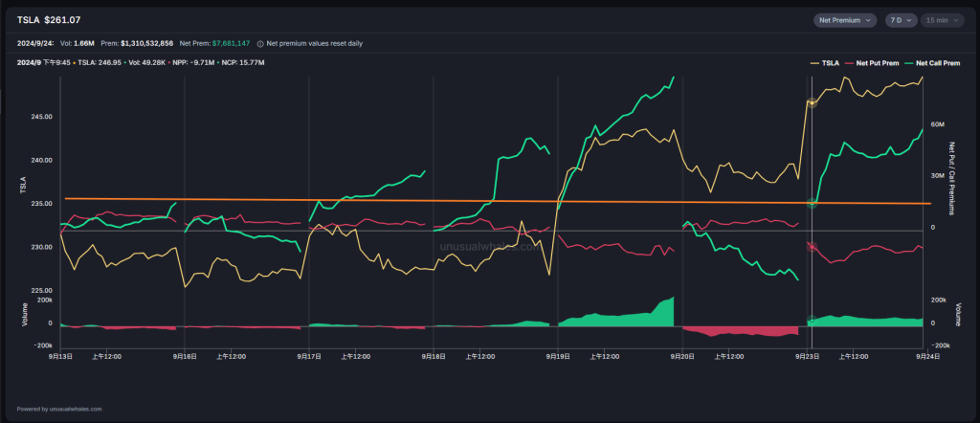Click the yellow TSLA price marker dot on 9月23日
The width and height of the screenshot is (980, 423).
pos(812,102)
